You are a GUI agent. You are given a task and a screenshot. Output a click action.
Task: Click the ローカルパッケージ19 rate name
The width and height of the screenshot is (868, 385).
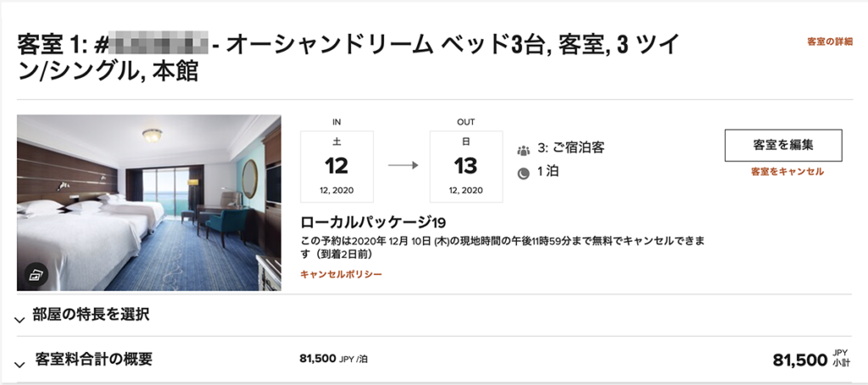(373, 223)
